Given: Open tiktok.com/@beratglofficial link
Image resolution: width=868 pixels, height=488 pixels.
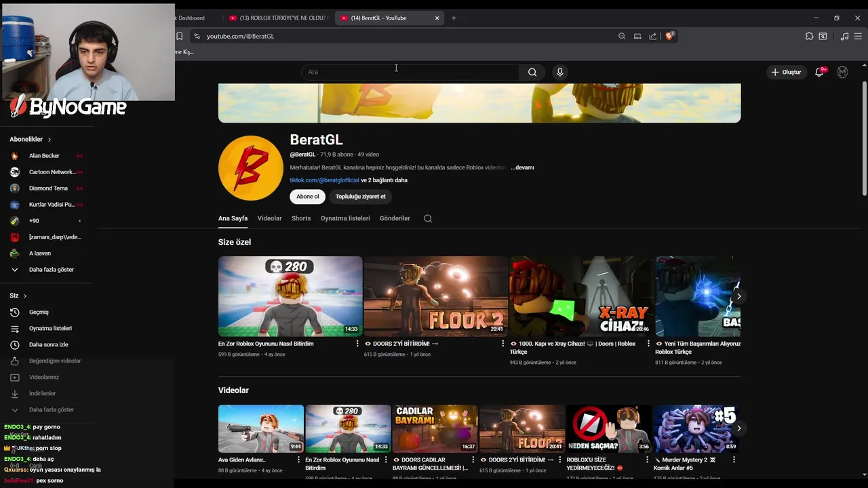Looking at the screenshot, I should pyautogui.click(x=324, y=180).
